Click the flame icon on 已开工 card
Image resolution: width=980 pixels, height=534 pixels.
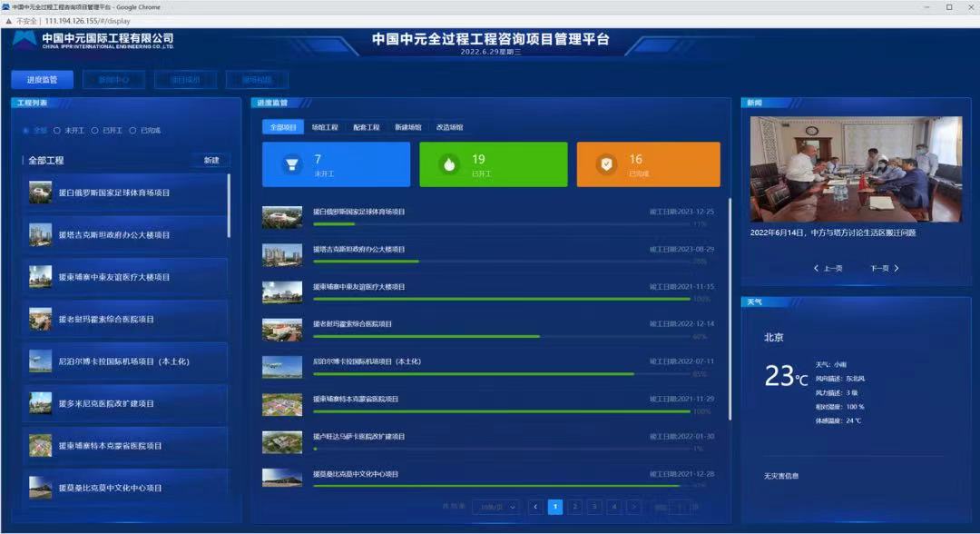pos(448,164)
